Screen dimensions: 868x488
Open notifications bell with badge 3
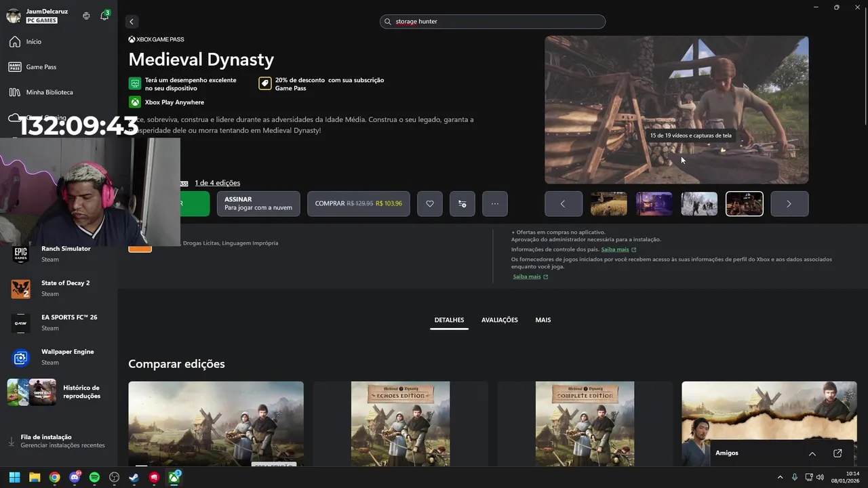(x=104, y=15)
